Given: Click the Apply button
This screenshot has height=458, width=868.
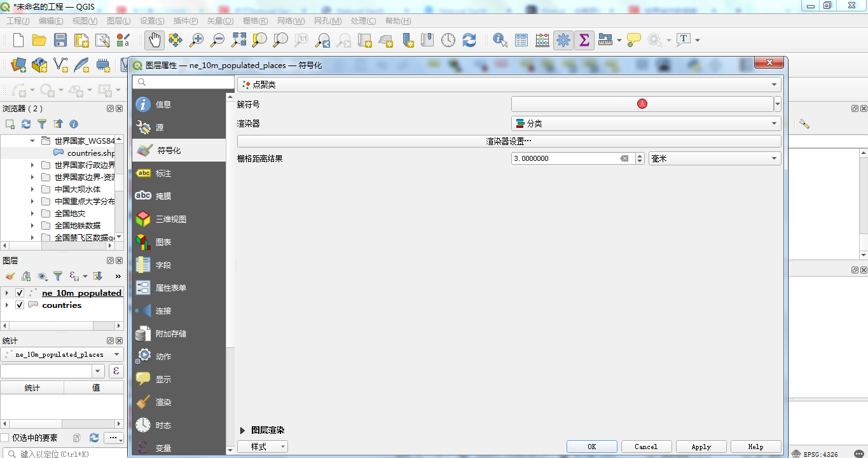Looking at the screenshot, I should pyautogui.click(x=701, y=447).
